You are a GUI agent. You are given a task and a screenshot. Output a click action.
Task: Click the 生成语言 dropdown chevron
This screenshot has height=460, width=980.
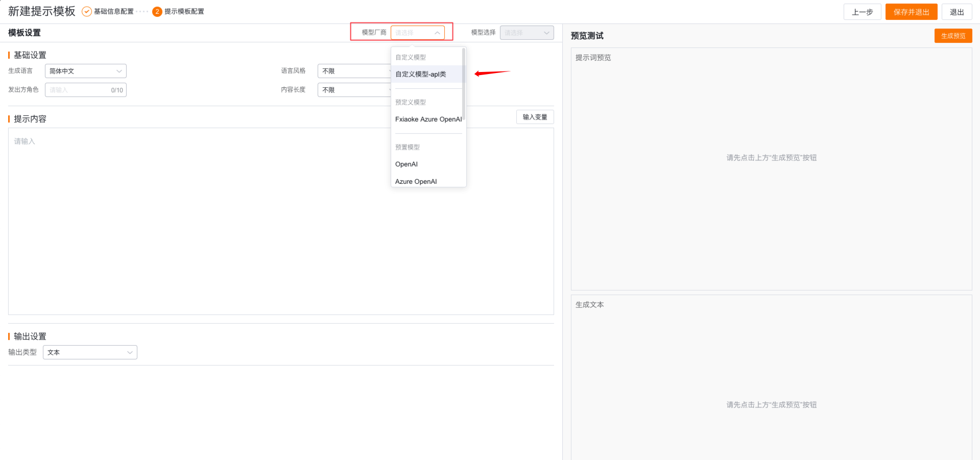[119, 71]
